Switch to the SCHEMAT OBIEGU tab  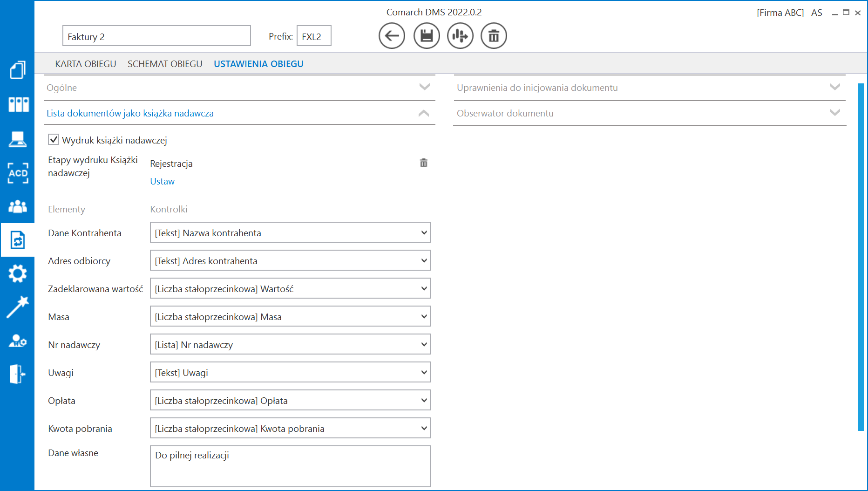click(x=165, y=64)
